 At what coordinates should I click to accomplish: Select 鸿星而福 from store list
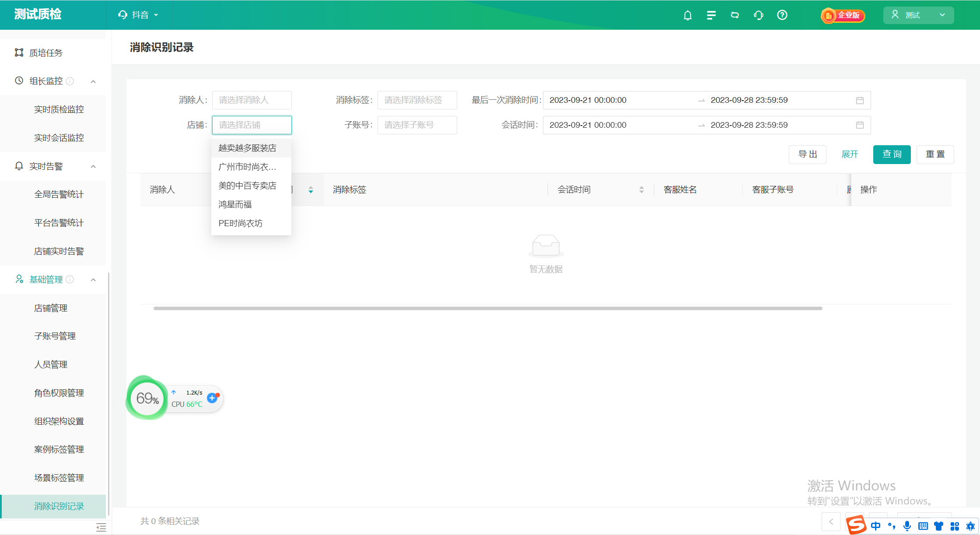click(x=251, y=204)
